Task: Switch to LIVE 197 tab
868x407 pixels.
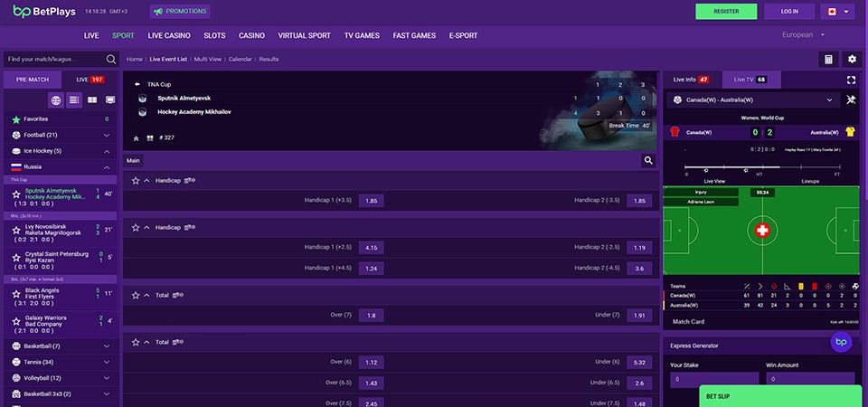Action: point(90,80)
